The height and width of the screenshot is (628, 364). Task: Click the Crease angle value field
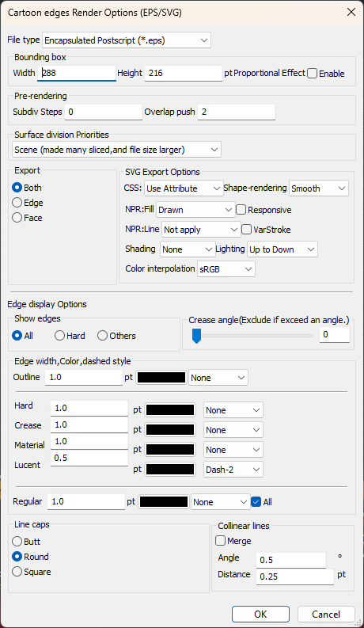click(335, 334)
